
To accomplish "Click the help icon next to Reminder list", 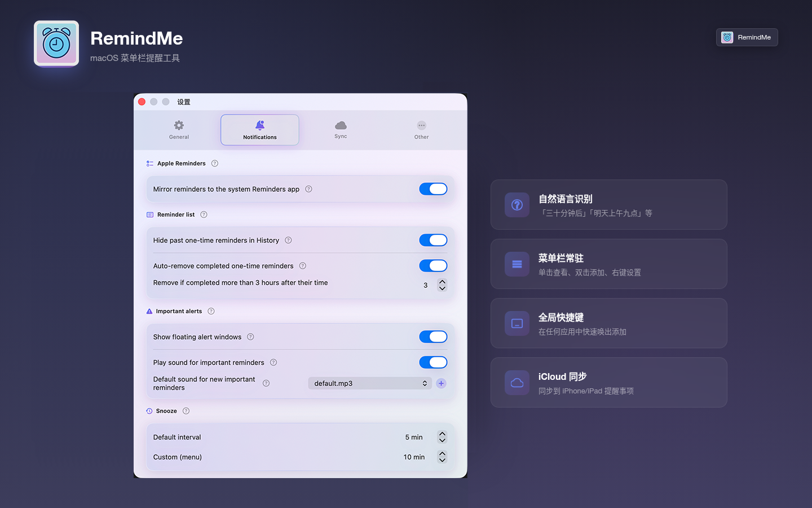I will coord(204,214).
